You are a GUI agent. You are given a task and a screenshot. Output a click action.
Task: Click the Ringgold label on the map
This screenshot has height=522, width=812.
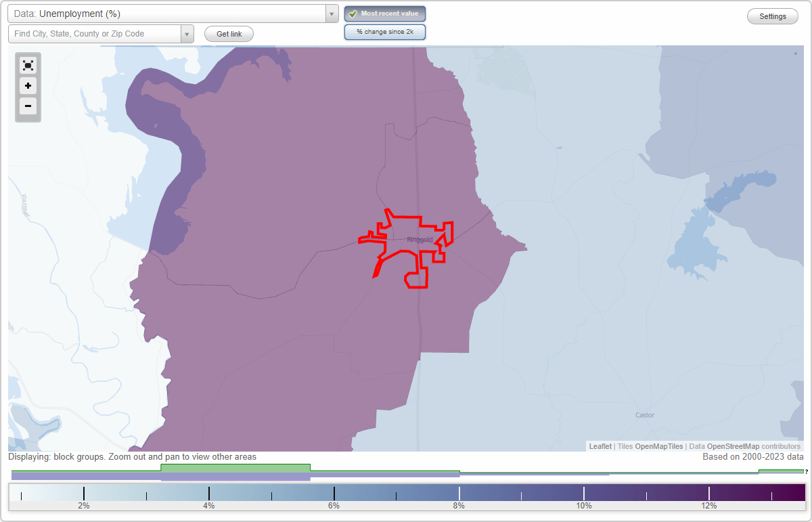[420, 240]
